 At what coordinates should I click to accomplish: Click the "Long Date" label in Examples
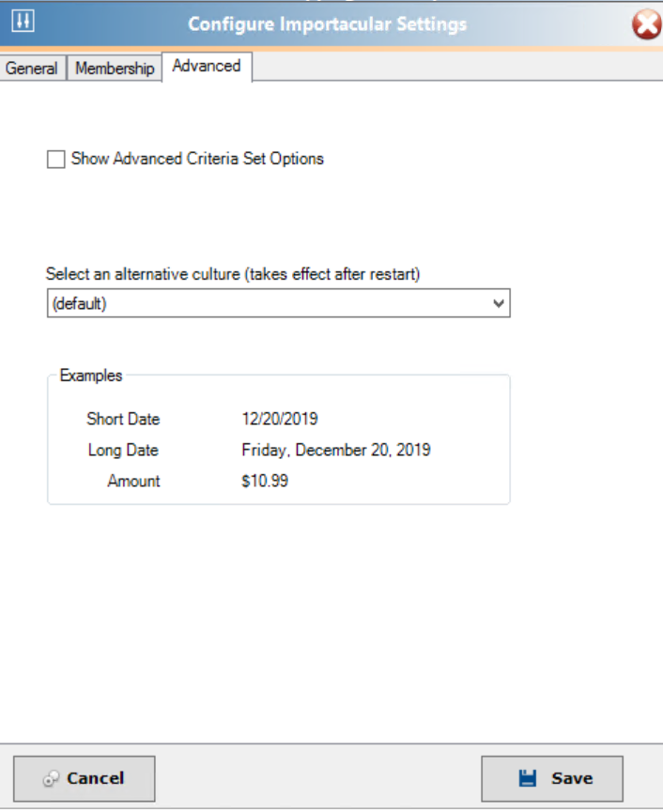tap(123, 450)
